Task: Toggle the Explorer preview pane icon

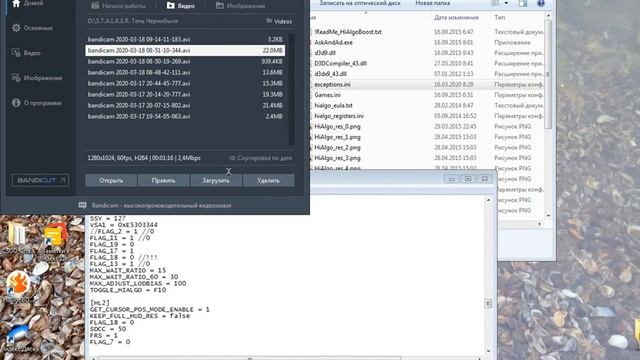Action: pos(522,3)
